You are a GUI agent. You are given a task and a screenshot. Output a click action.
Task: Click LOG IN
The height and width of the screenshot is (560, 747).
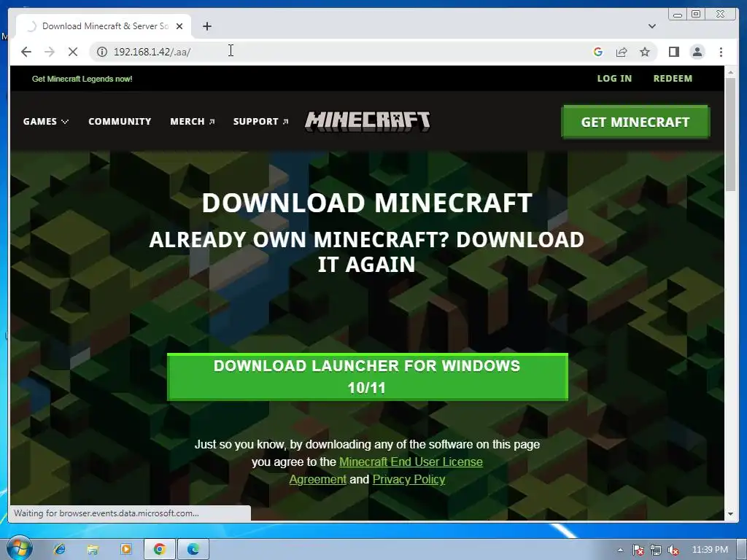pos(614,79)
